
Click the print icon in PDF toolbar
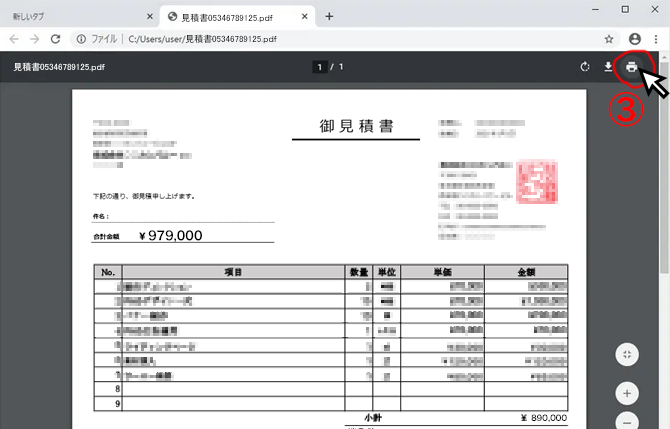pyautogui.click(x=631, y=67)
